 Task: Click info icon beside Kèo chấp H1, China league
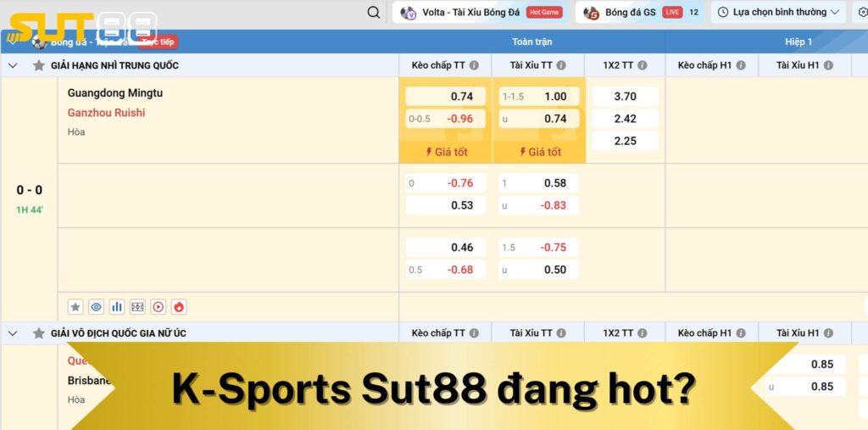tap(741, 65)
